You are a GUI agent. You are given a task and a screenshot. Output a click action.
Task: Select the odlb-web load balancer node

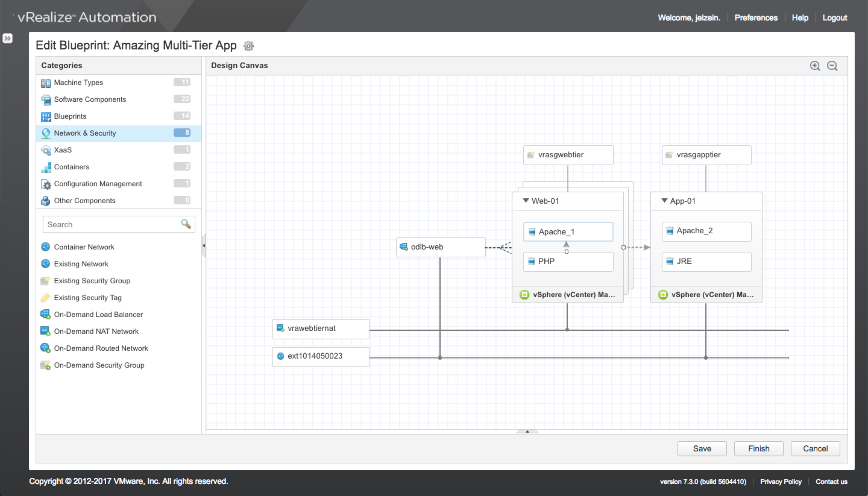pyautogui.click(x=441, y=247)
